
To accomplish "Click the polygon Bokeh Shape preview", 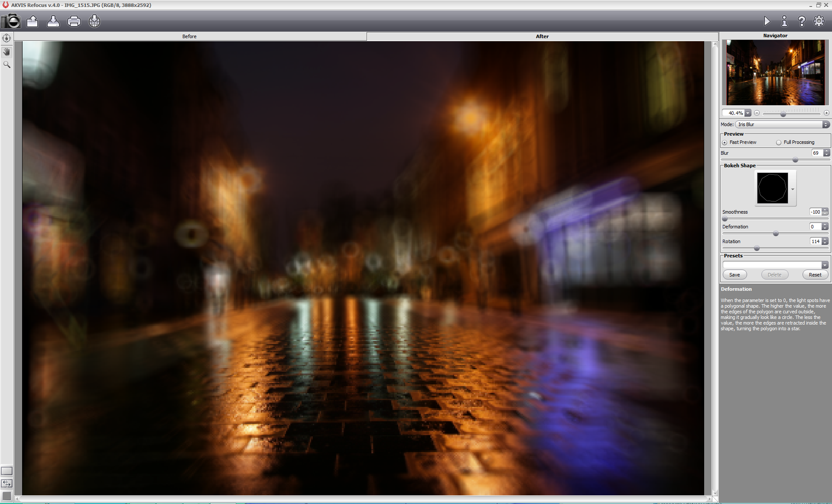I will pyautogui.click(x=773, y=188).
